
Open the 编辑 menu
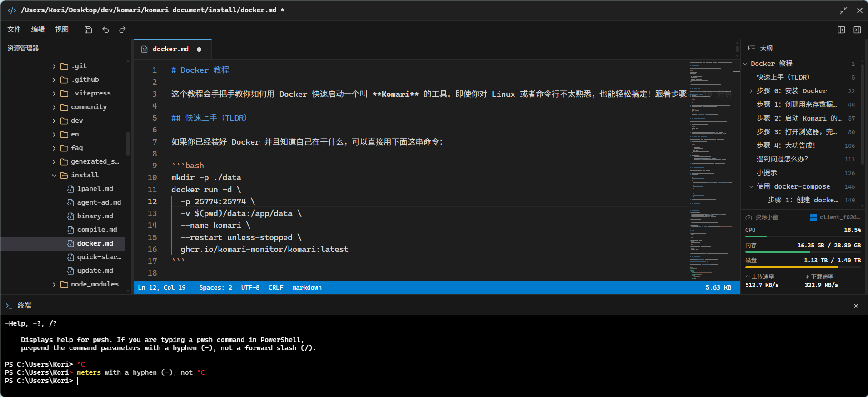[x=38, y=30]
